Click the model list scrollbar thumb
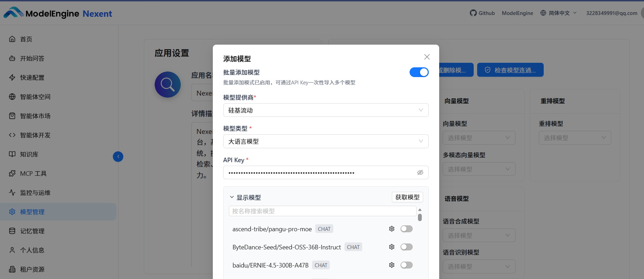Viewport: 644px width, 279px height. coord(420,217)
